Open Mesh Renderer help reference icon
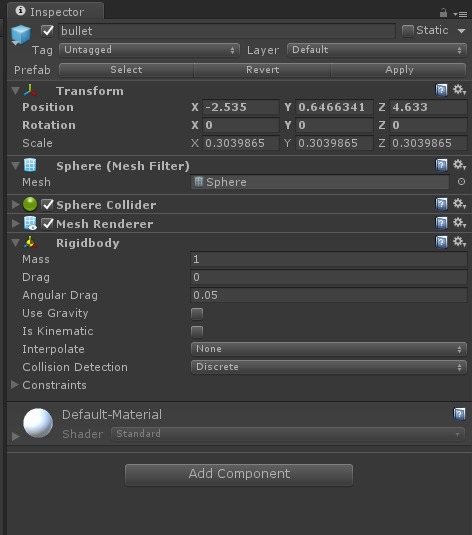The height and width of the screenshot is (535, 472). [x=441, y=223]
